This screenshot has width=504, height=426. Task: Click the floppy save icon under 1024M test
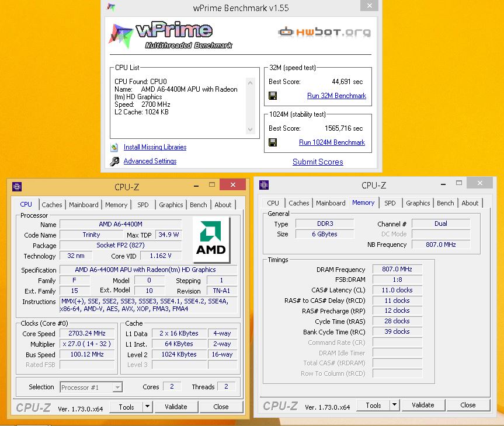click(x=273, y=142)
